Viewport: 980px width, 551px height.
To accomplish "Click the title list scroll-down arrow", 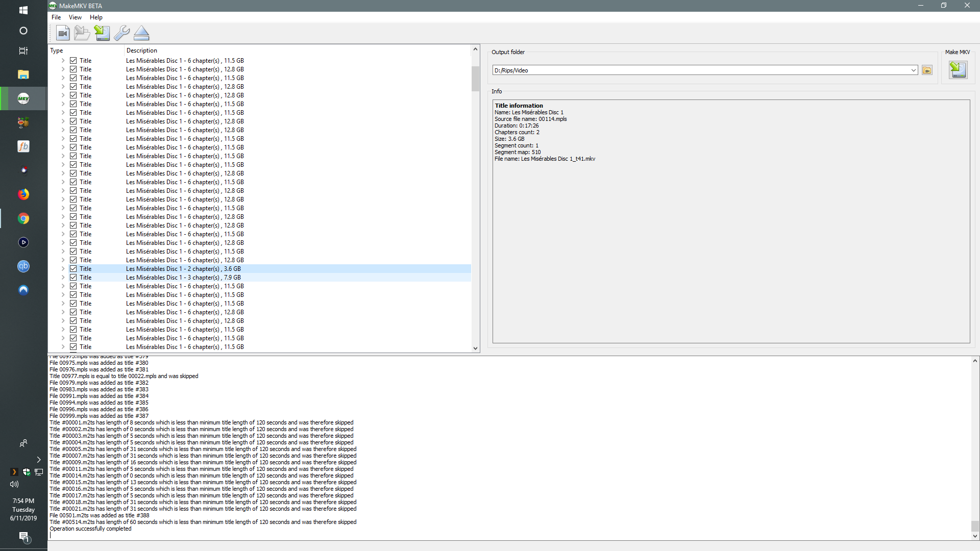I will 475,348.
